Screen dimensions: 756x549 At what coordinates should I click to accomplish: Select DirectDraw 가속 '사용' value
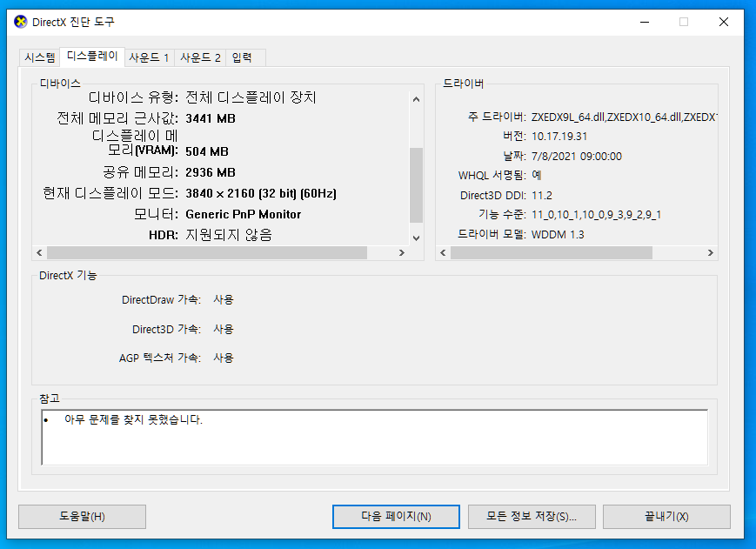(x=224, y=300)
